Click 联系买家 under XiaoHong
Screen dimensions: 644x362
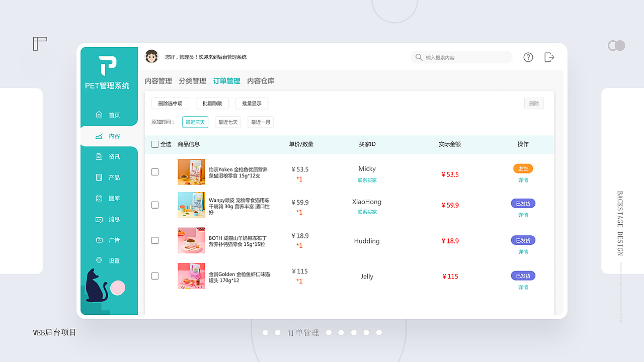367,212
